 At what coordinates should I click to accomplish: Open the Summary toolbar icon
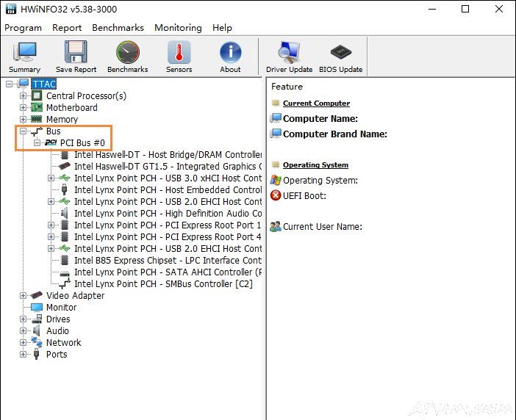[x=25, y=52]
